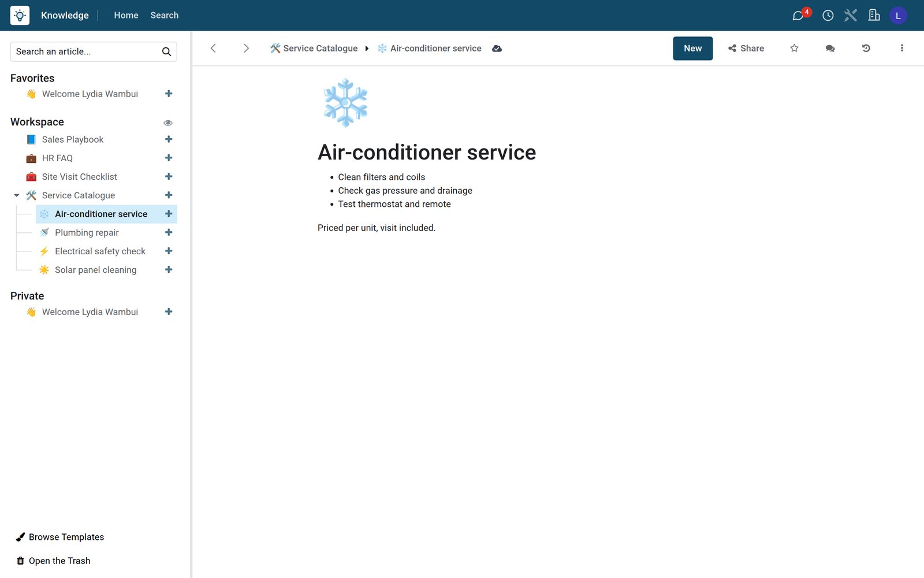Open the Search menu item
Image resolution: width=924 pixels, height=578 pixels.
(x=165, y=16)
